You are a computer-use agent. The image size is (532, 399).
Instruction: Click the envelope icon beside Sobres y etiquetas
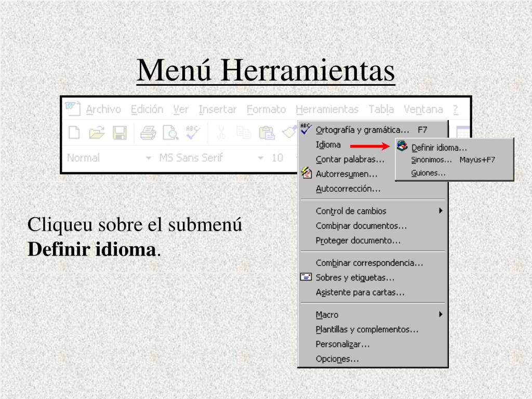[305, 277]
